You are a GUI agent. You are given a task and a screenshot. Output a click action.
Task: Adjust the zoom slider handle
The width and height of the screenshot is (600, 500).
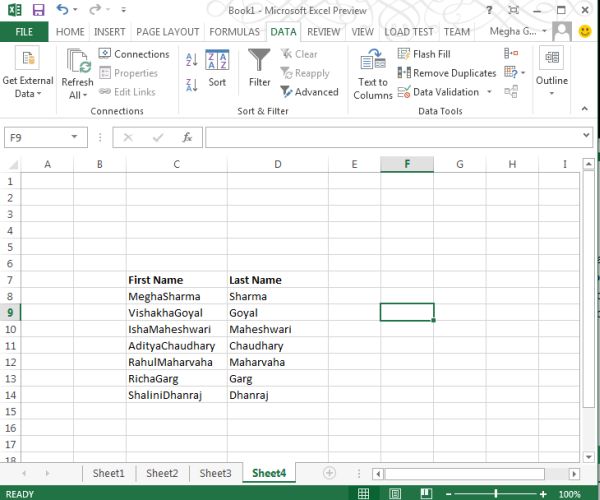(x=496, y=494)
